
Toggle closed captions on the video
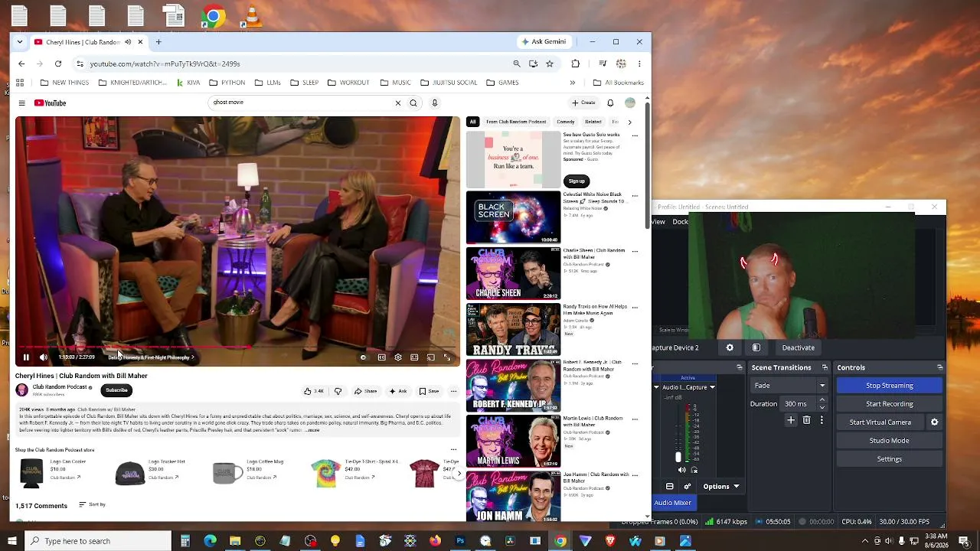point(381,357)
